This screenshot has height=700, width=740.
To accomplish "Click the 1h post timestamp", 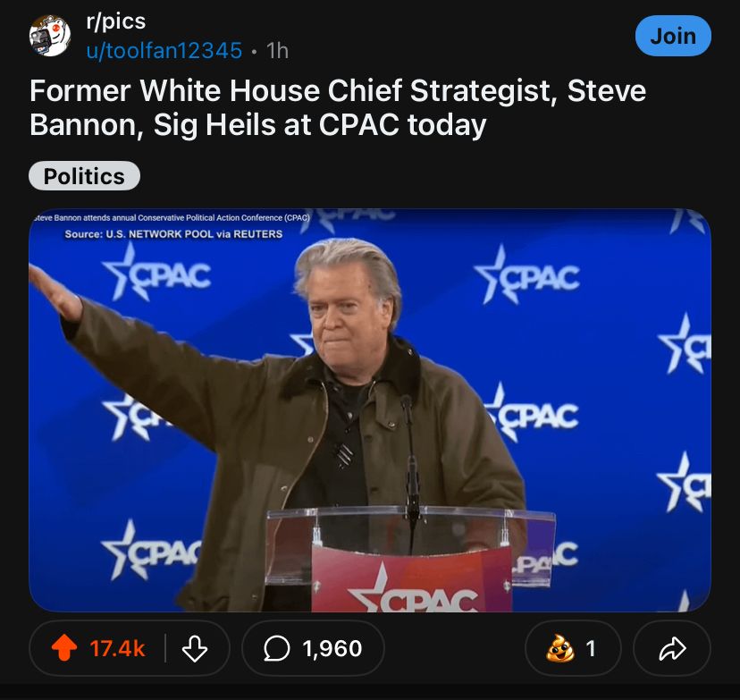I will tap(277, 50).
